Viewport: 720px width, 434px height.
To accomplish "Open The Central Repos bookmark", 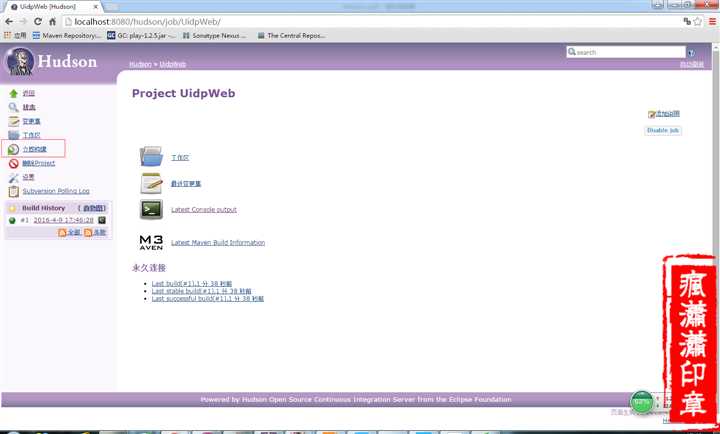I will (292, 35).
